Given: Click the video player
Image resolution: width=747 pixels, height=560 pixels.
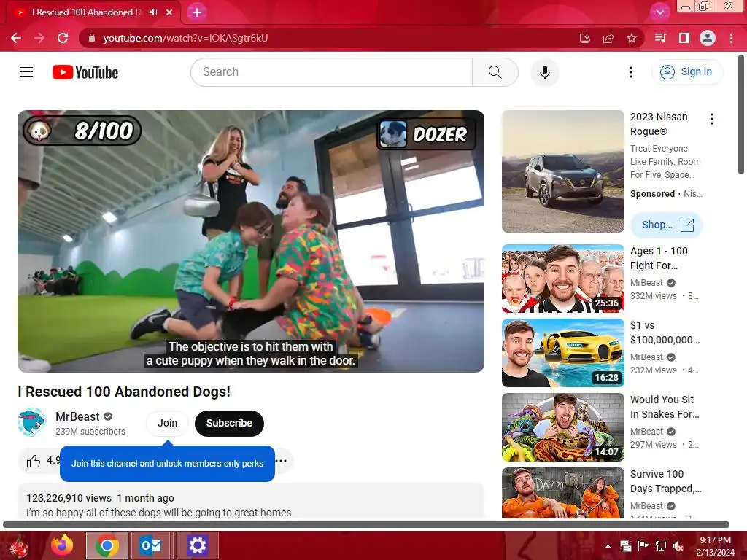Looking at the screenshot, I should 251,241.
